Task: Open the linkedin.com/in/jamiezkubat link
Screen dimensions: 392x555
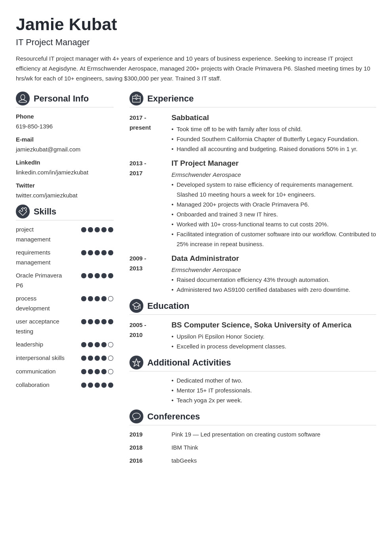Action: [x=52, y=172]
